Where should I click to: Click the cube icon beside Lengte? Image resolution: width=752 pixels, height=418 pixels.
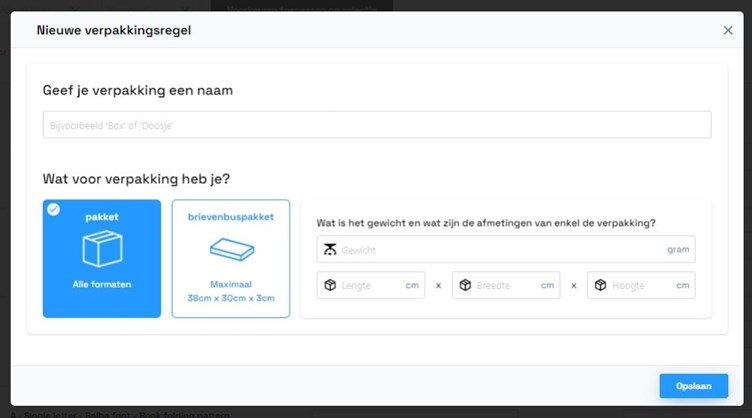(x=330, y=285)
